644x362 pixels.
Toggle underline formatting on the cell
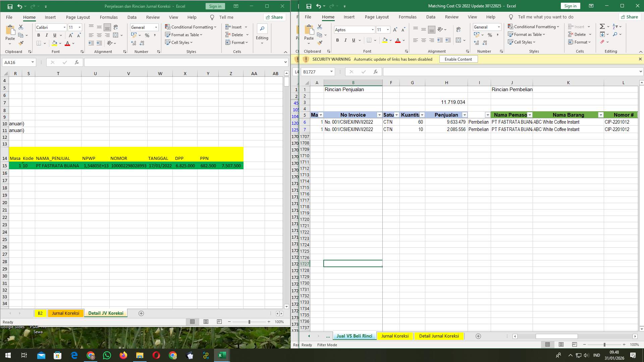coord(353,40)
